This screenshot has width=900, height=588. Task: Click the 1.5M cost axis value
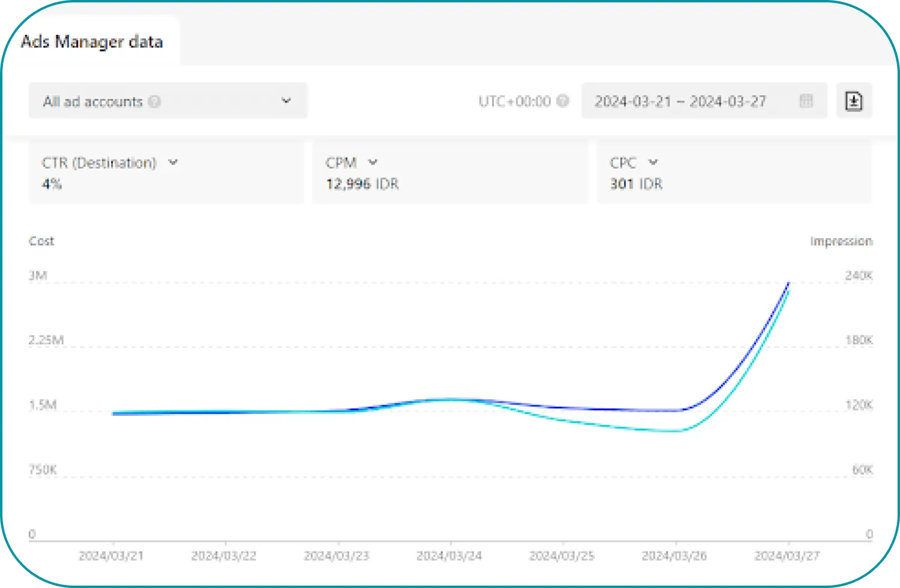click(x=43, y=405)
